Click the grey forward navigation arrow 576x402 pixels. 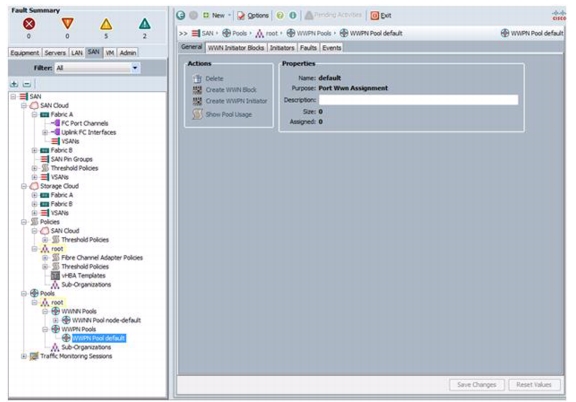click(193, 15)
